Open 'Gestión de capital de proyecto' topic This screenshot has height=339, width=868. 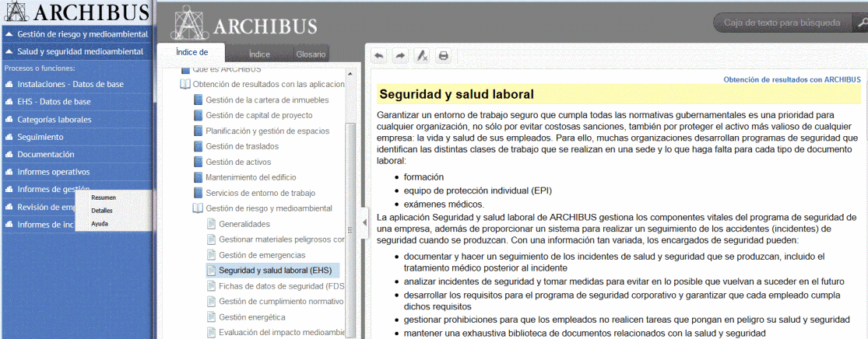(259, 116)
